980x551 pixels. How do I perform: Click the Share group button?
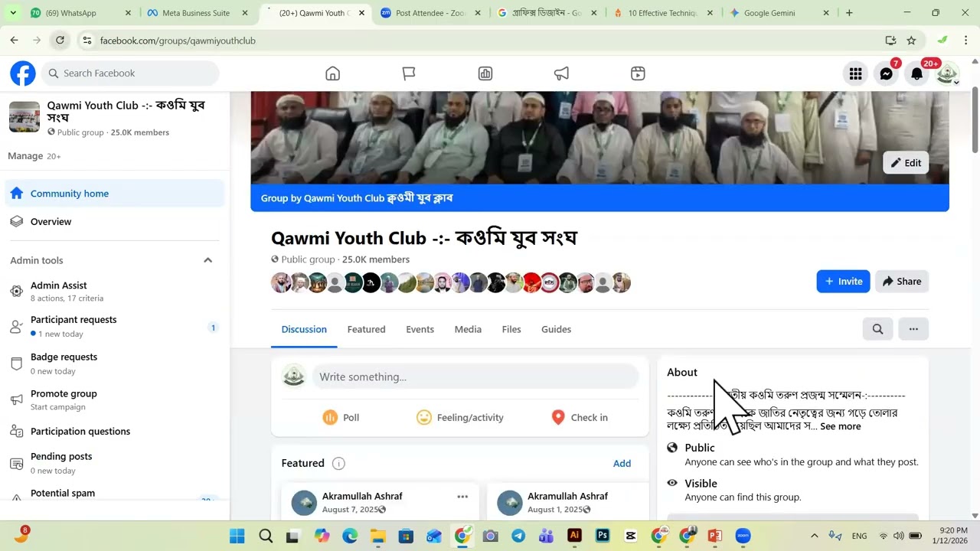coord(902,282)
